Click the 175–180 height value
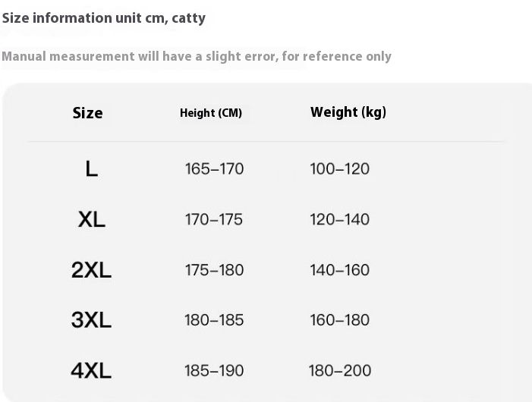This screenshot has width=532, height=402. [x=214, y=269]
